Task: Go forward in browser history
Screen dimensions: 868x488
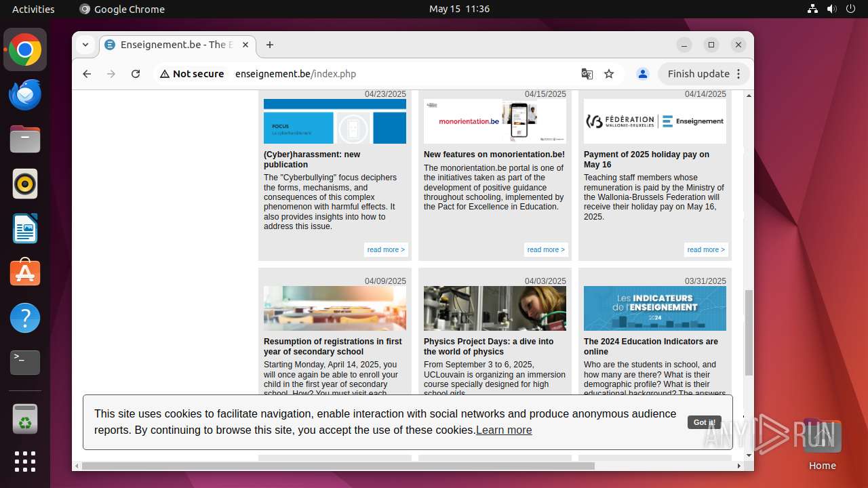Action: (x=111, y=74)
